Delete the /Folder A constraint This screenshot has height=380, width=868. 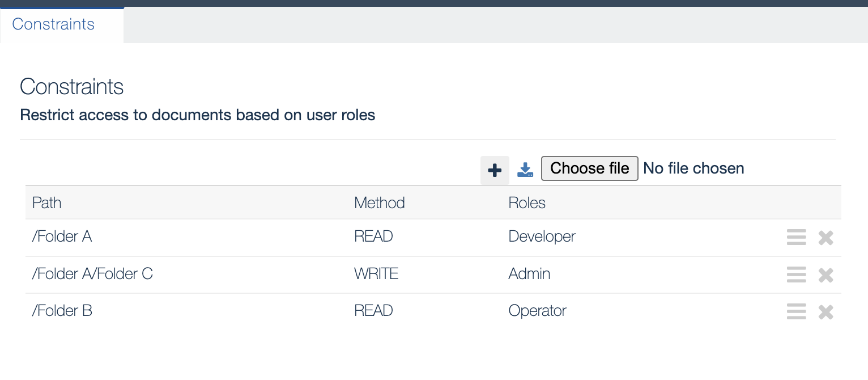(826, 238)
